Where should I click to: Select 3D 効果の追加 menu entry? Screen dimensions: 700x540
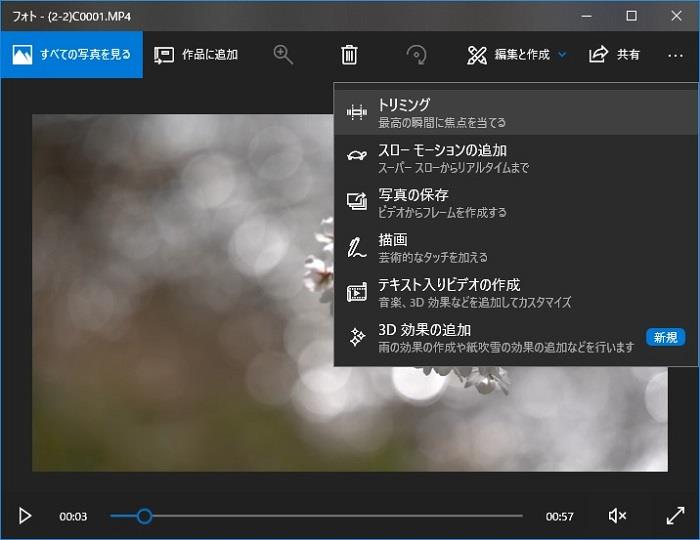(x=516, y=338)
